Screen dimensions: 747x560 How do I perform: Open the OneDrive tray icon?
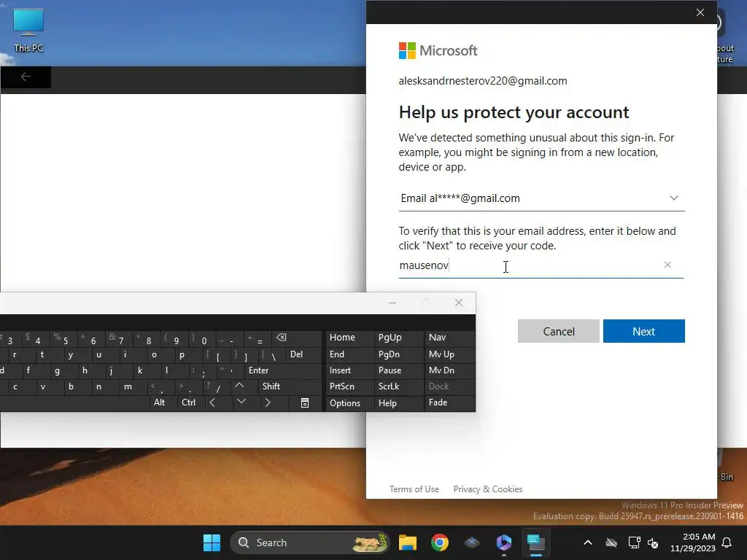click(x=611, y=542)
